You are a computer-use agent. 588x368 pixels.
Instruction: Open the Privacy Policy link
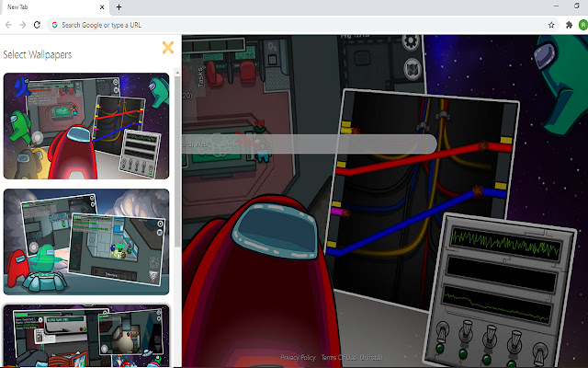[298, 357]
